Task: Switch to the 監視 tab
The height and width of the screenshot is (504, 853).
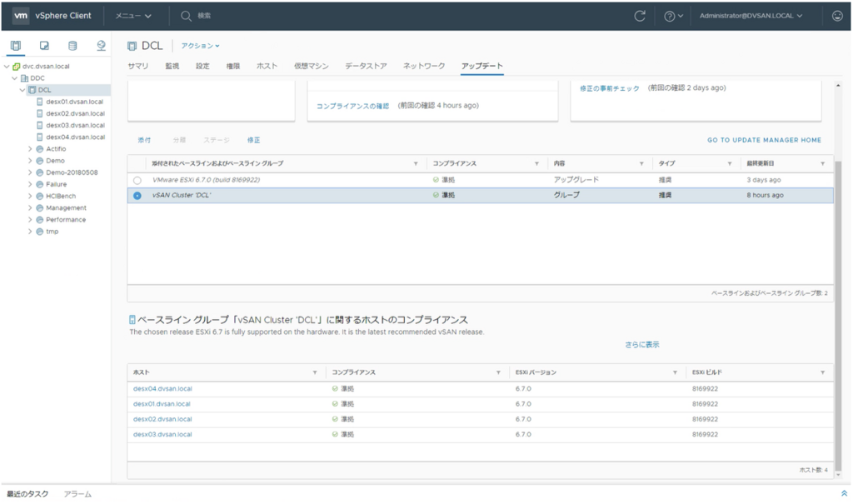Action: (x=172, y=66)
